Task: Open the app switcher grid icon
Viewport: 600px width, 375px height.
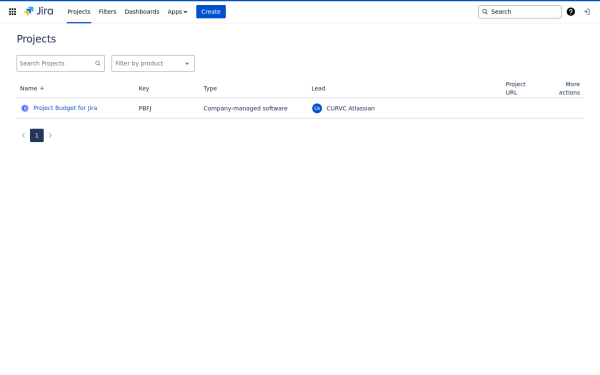Action: click(12, 12)
